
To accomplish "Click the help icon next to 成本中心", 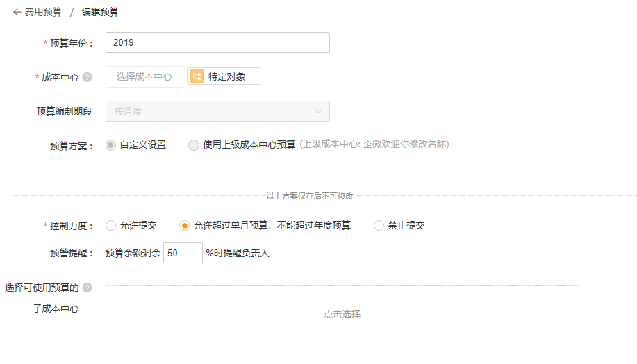I will [87, 77].
